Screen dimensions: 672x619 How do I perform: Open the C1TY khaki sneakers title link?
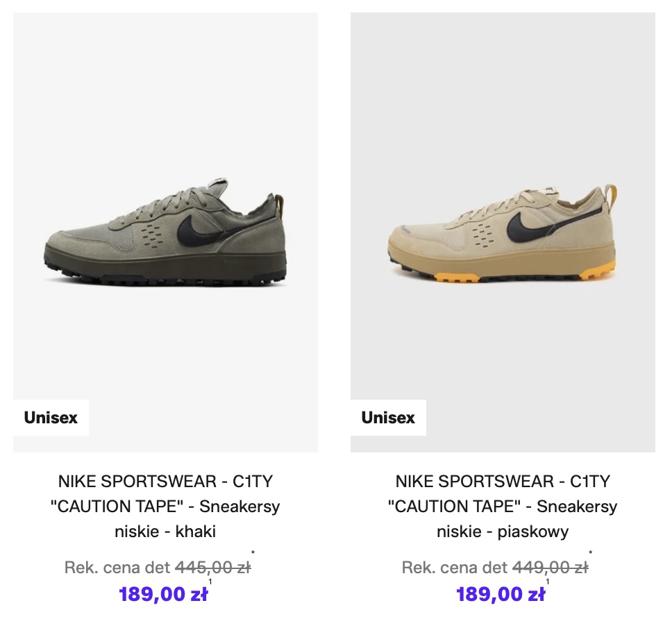(x=165, y=507)
